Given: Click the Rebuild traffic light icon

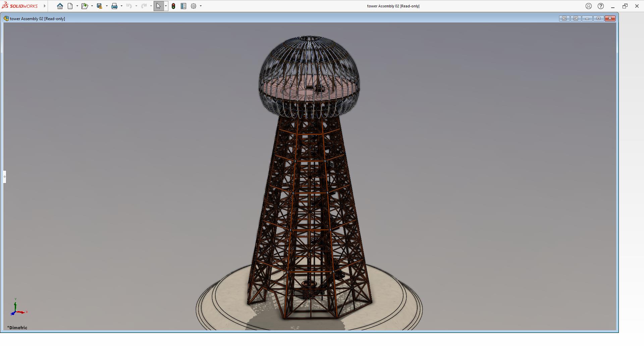Looking at the screenshot, I should coord(173,6).
